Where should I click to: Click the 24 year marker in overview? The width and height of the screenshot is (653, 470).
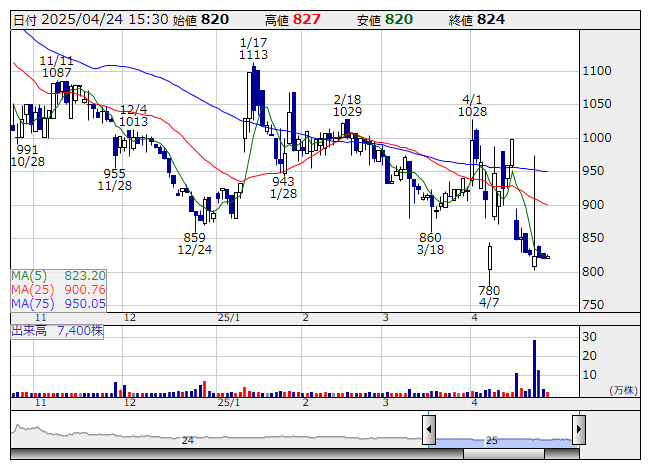point(187,440)
